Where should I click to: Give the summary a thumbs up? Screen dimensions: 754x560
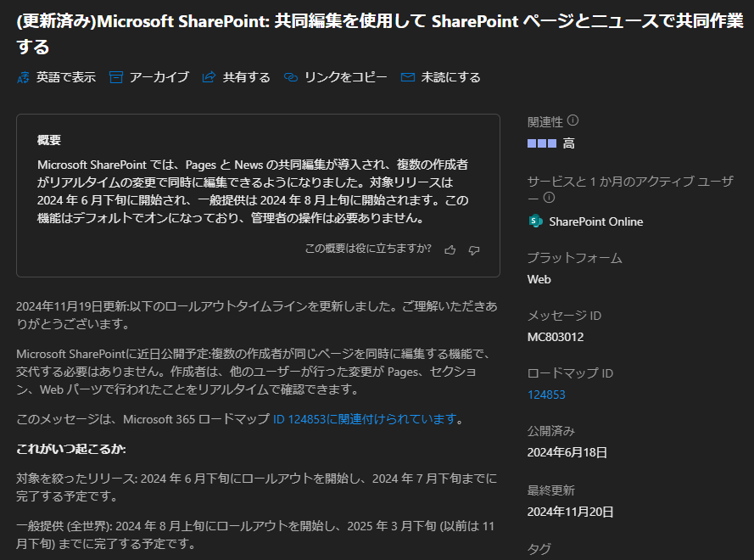click(450, 250)
